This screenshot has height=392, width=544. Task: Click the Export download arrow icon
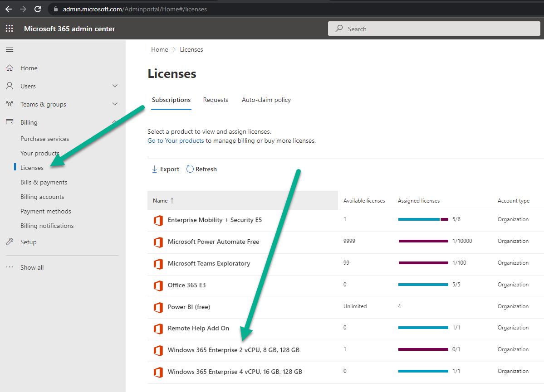pyautogui.click(x=154, y=169)
